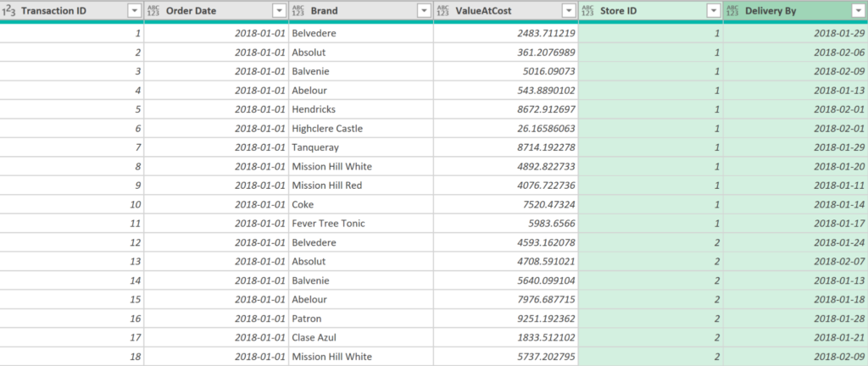Click the Delivery By cell 2018-01-11
Screen dimensions: 868x366
pyautogui.click(x=795, y=186)
